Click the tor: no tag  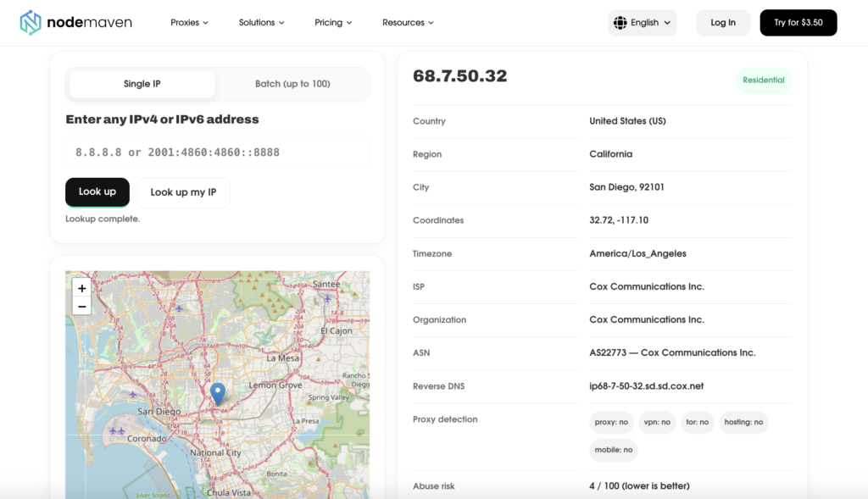[x=697, y=422]
